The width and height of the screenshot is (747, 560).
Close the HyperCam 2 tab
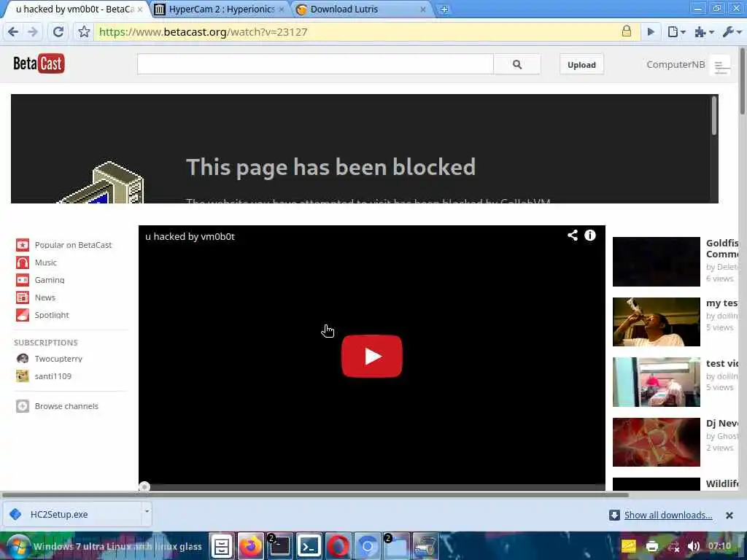point(281,9)
